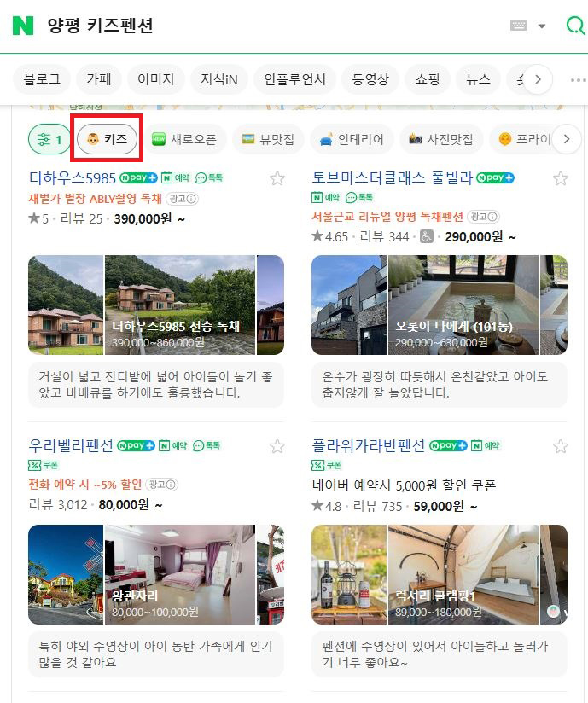The image size is (588, 703).
Task: Toggle the favorite star for 플라워카라반펜션
Action: pos(560,446)
